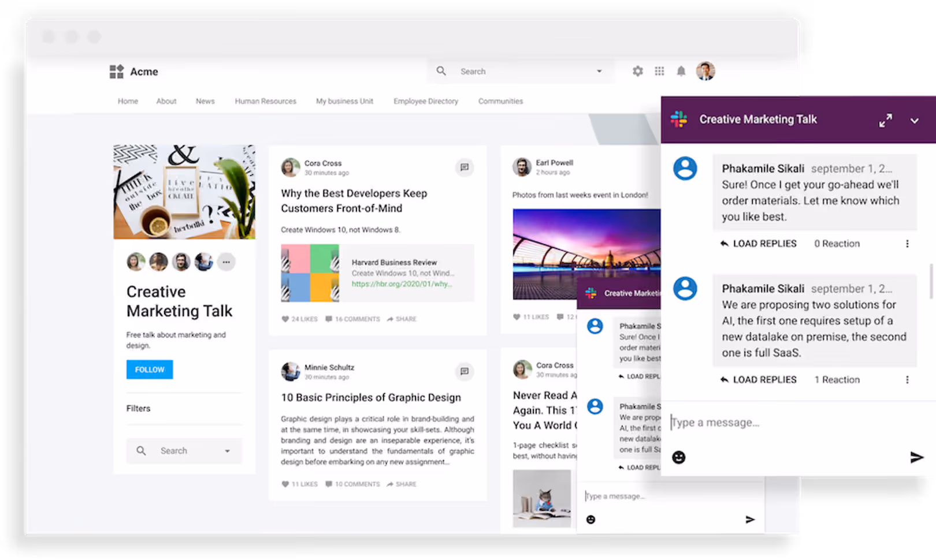Image resolution: width=936 pixels, height=560 pixels.
Task: Click avatar of first Phakamile Sikali message
Action: point(685,169)
